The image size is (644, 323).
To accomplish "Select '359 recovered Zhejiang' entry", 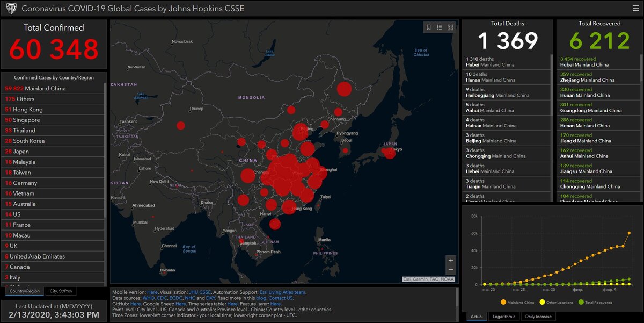I will pos(599,77).
